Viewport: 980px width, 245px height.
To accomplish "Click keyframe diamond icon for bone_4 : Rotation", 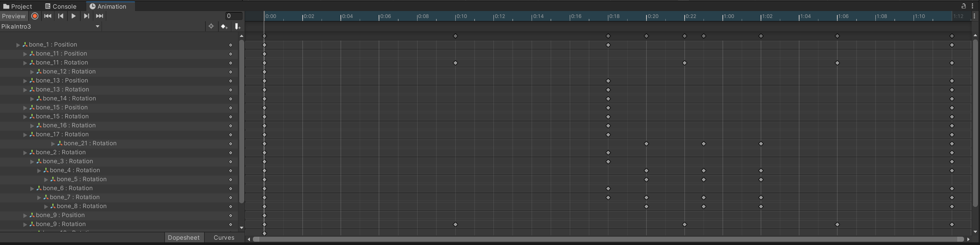I will [231, 170].
